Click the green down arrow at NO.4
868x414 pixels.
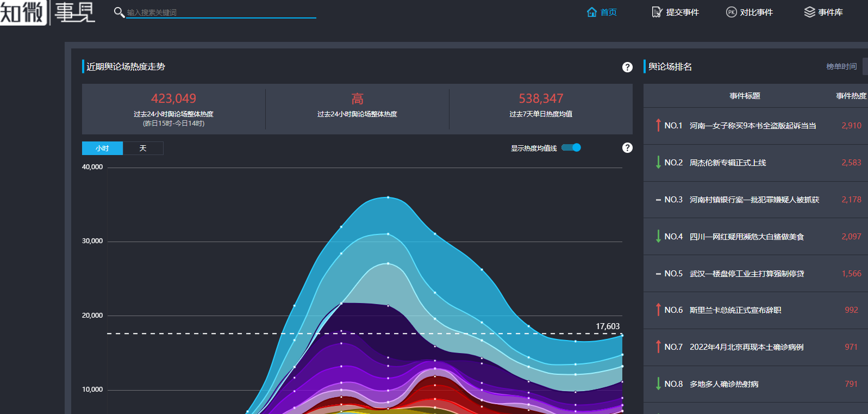pyautogui.click(x=658, y=236)
